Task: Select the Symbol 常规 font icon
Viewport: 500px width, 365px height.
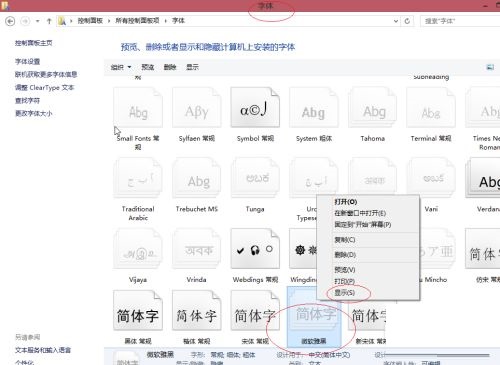Action: tap(255, 107)
